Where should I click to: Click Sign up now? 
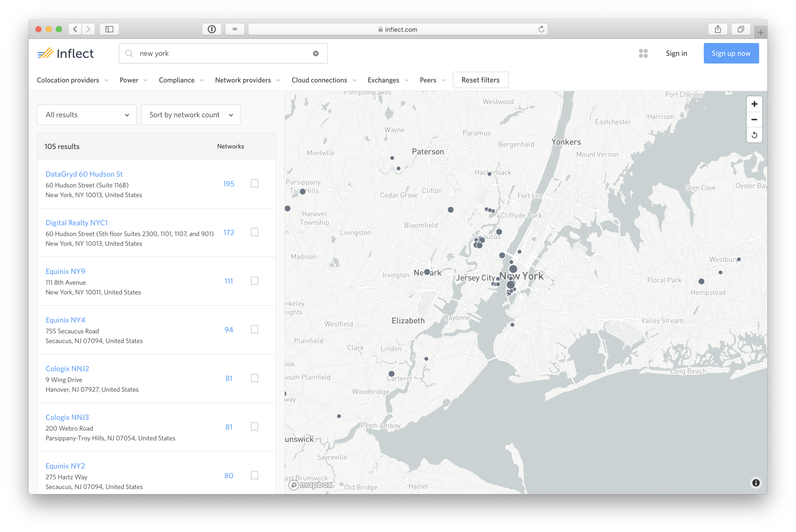pos(731,53)
